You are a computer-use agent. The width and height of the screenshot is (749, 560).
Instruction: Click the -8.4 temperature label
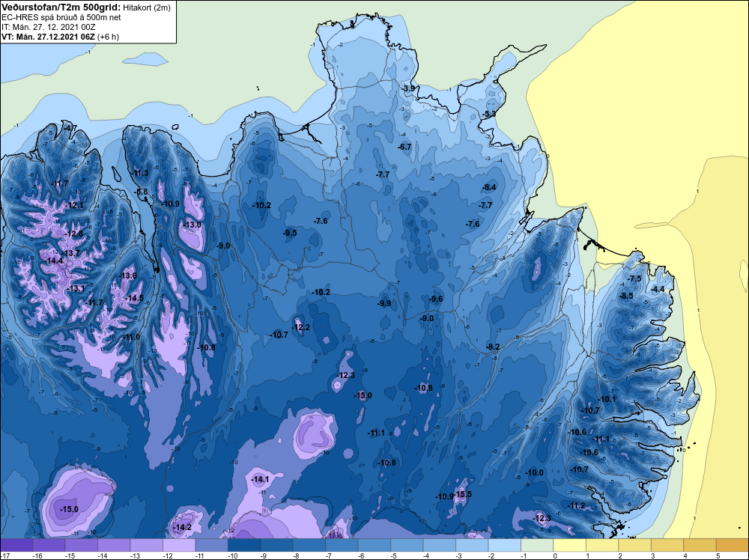pyautogui.click(x=490, y=187)
